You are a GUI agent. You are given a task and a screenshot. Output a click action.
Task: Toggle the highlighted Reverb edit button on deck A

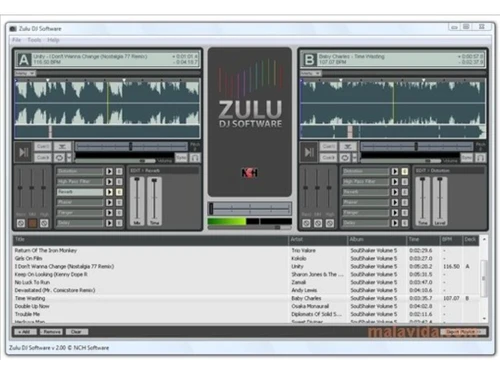coord(119,192)
